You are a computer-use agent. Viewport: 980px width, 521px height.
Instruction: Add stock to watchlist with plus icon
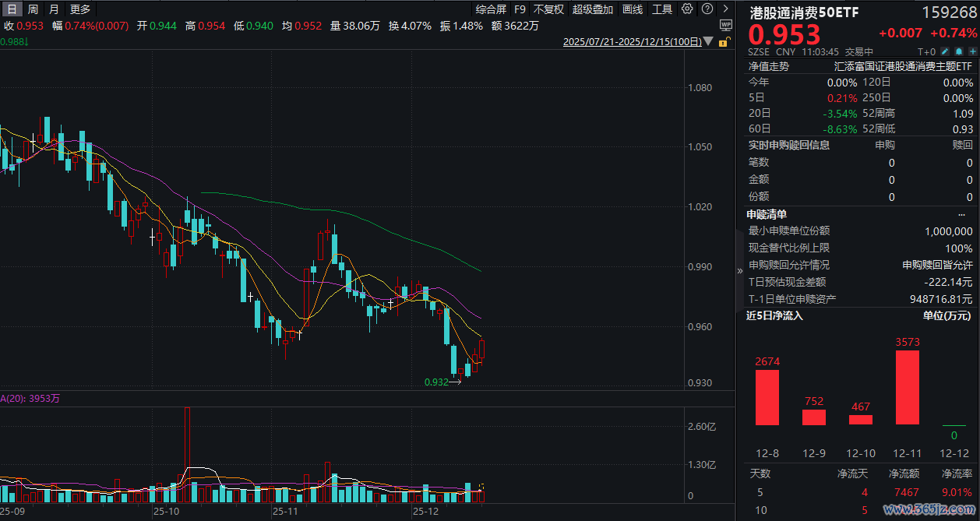click(972, 51)
